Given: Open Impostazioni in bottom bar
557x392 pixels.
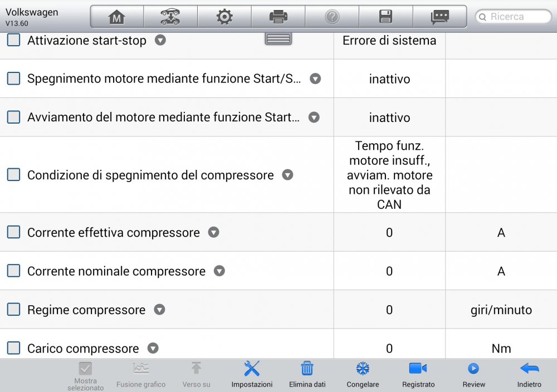Looking at the screenshot, I should coord(252,373).
